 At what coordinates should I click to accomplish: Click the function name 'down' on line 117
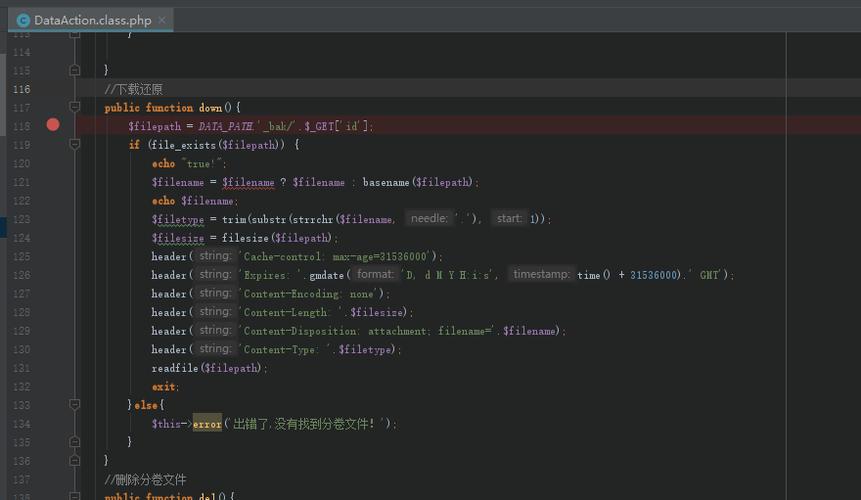(210, 108)
